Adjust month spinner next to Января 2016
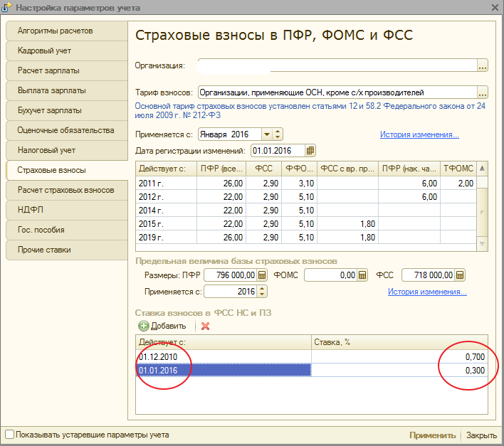Screen dimensions: 504x446 tap(278, 134)
